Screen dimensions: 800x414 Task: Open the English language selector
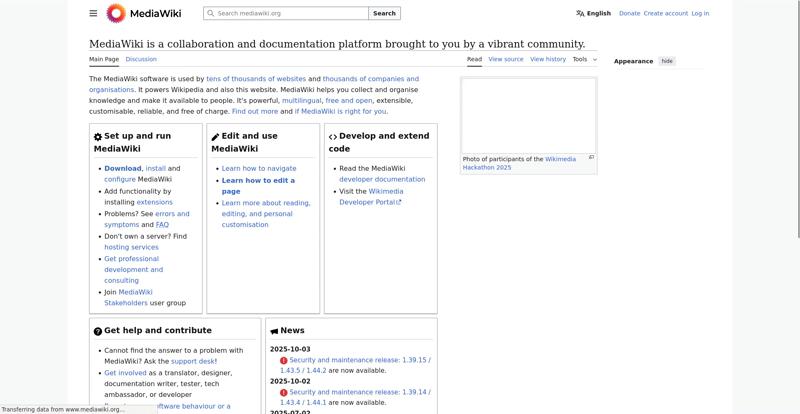(x=598, y=13)
